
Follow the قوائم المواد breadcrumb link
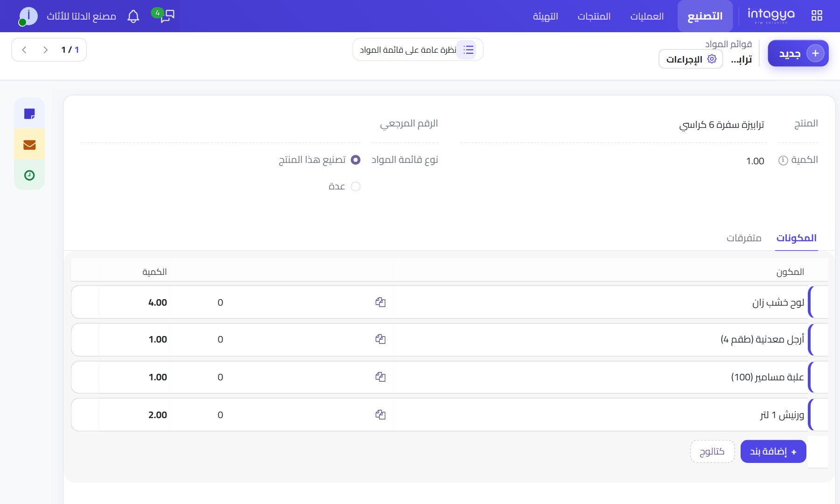click(x=728, y=44)
